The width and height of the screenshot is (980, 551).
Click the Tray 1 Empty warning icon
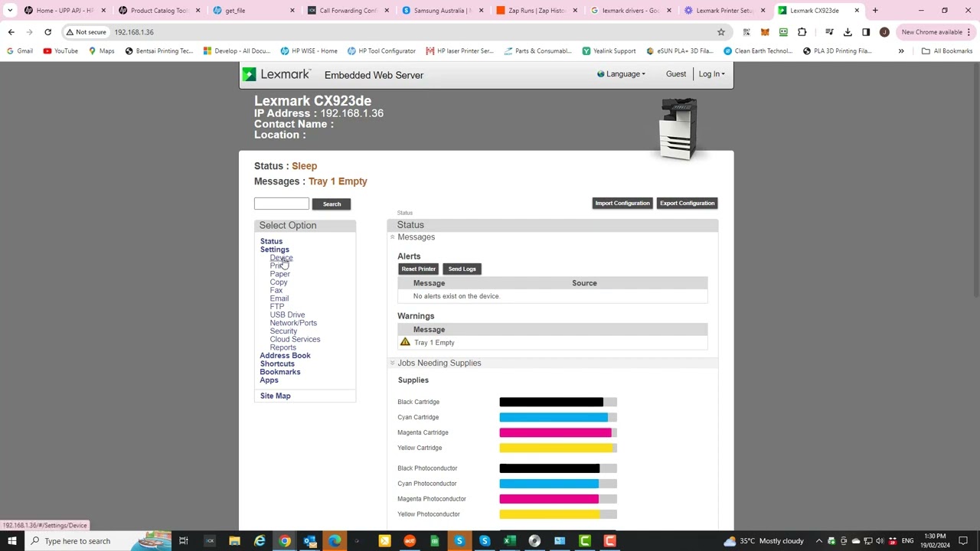coord(405,342)
